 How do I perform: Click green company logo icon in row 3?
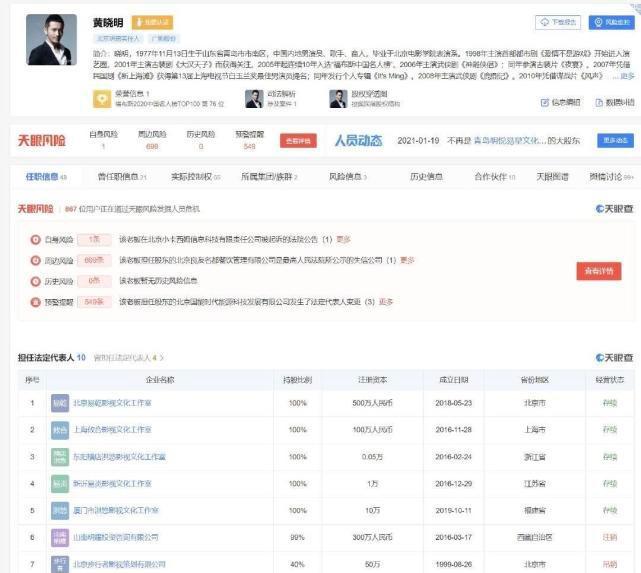(60, 457)
